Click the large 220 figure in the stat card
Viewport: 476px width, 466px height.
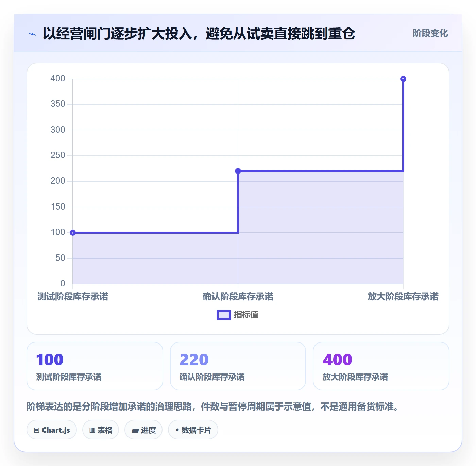(x=194, y=360)
